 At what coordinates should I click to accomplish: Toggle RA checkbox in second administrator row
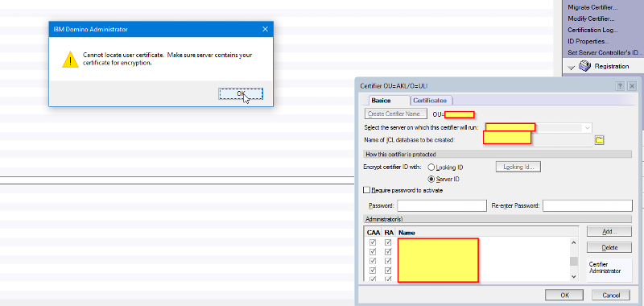(388, 251)
